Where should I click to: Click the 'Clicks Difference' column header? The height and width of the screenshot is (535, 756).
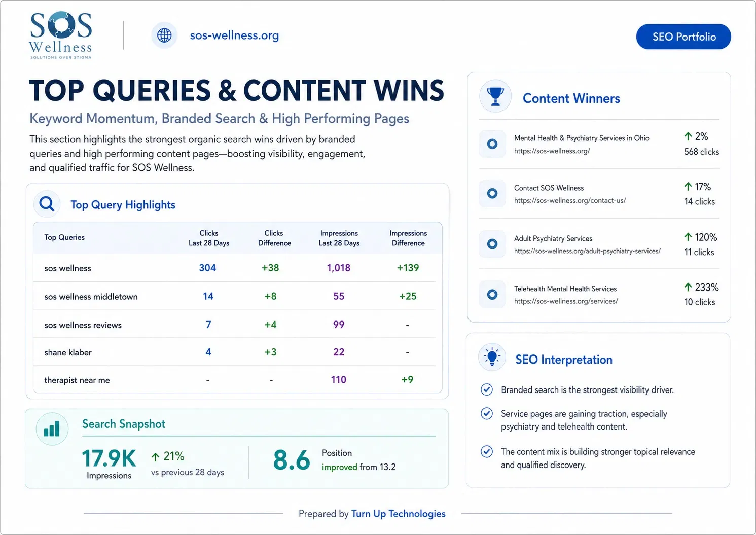pyautogui.click(x=274, y=238)
